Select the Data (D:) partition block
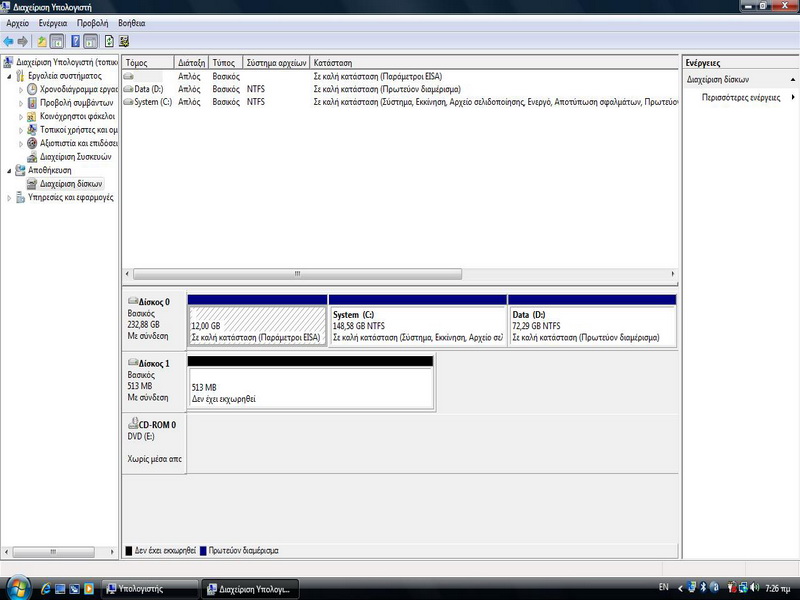This screenshot has height=600, width=800. click(x=592, y=326)
